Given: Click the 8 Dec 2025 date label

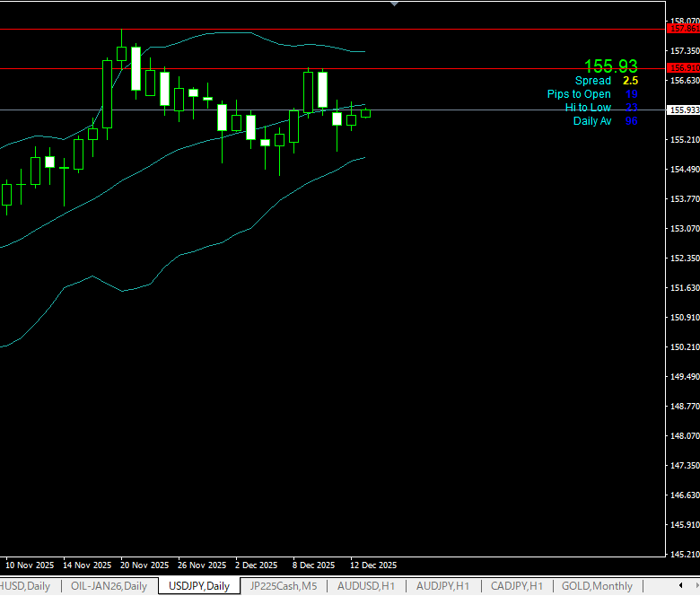Looking at the screenshot, I should pos(314,565).
